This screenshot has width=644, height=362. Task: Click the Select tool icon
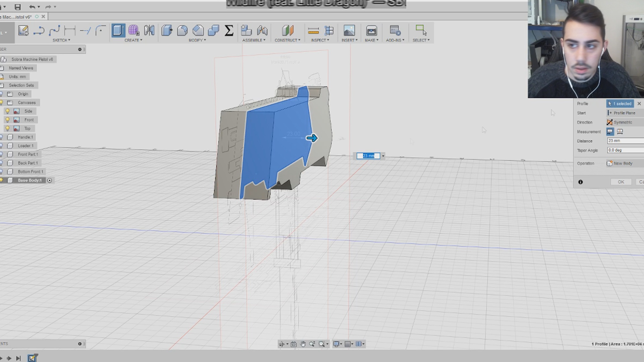[421, 31]
